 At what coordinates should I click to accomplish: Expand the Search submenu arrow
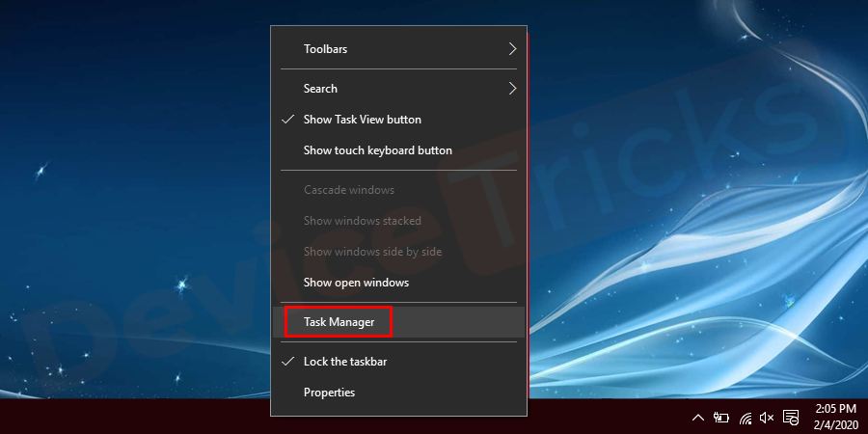click(x=512, y=89)
